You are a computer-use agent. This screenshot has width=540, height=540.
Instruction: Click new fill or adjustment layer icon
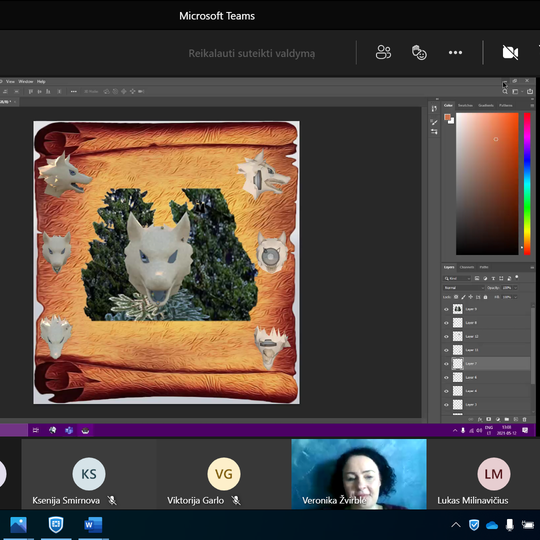pyautogui.click(x=498, y=419)
